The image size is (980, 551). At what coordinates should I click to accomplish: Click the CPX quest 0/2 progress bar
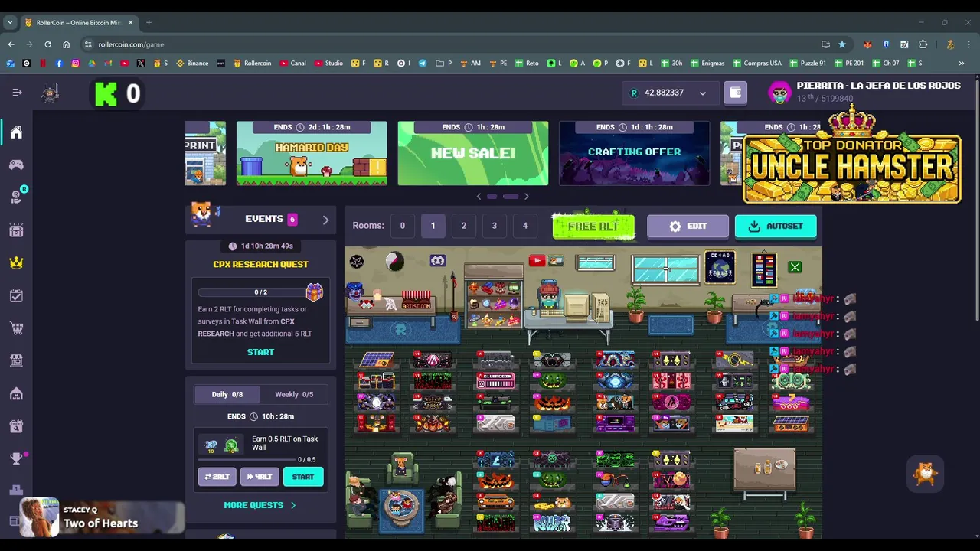(x=260, y=292)
